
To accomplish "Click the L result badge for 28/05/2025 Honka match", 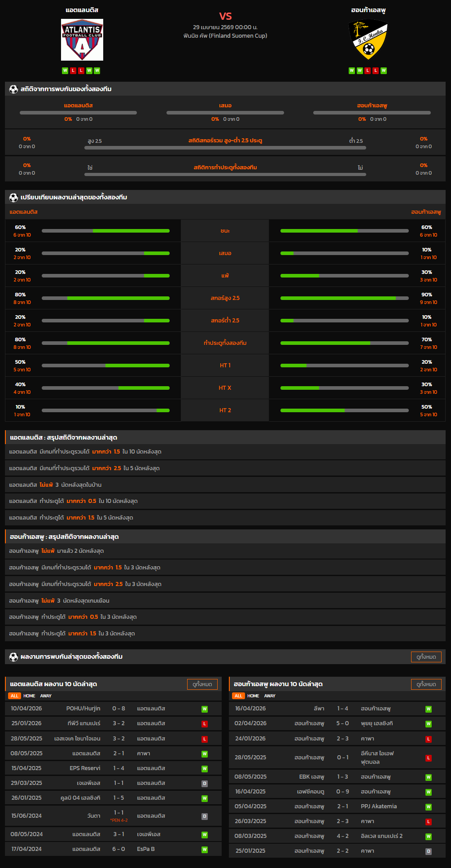I will (429, 758).
